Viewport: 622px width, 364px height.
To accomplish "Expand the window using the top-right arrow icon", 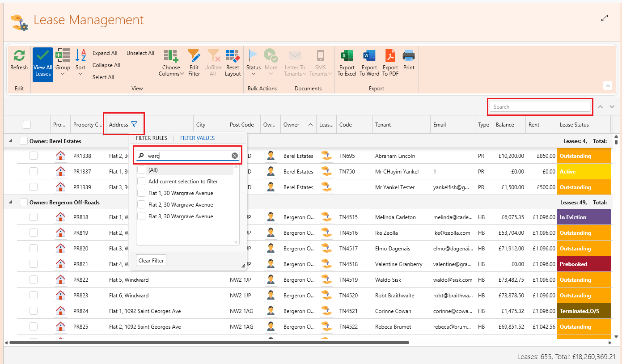I will click(605, 18).
